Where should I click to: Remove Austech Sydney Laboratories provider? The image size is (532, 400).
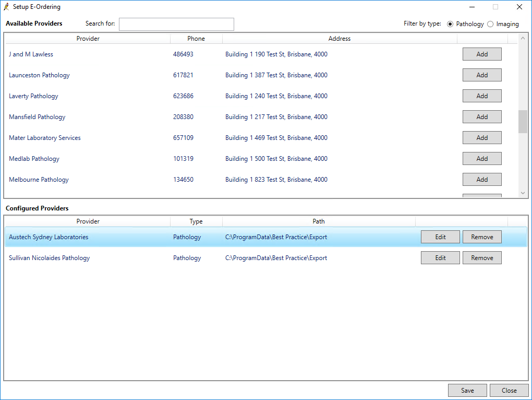(x=482, y=237)
